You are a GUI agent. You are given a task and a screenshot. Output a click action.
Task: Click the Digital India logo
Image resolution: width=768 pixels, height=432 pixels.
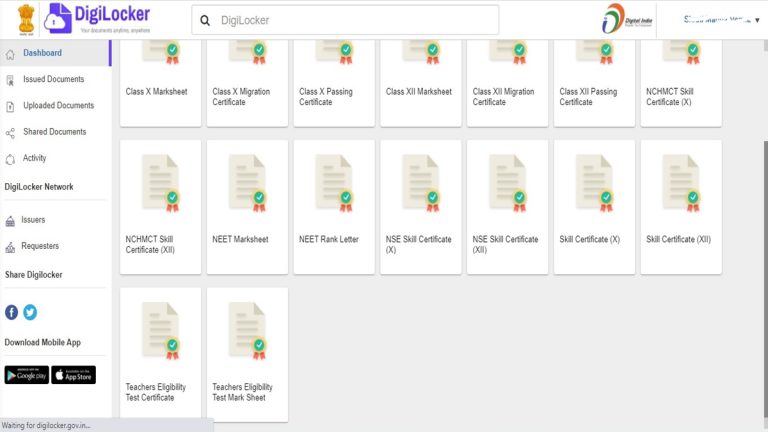(x=626, y=20)
